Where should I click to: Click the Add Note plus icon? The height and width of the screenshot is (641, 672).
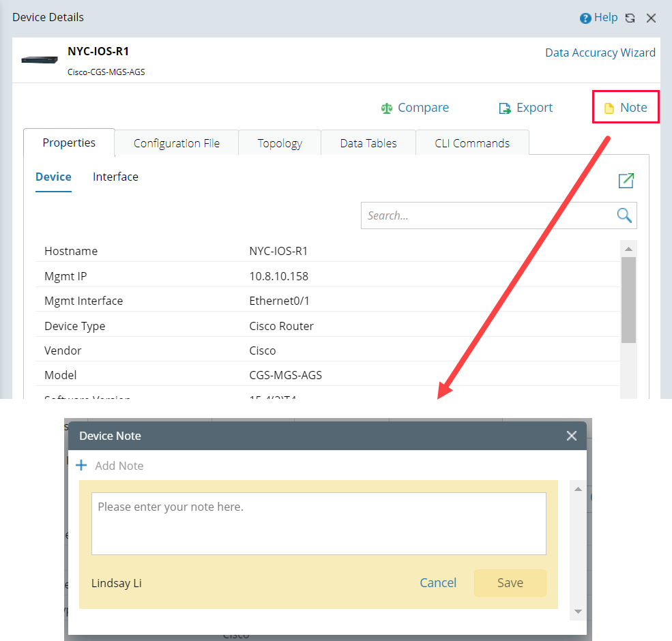[x=82, y=465]
